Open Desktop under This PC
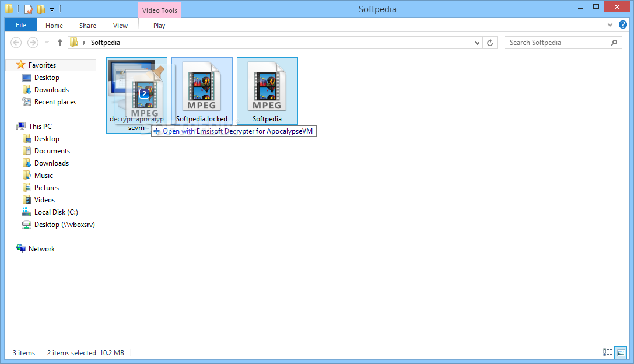Screen dimensions: 634x364 click(47, 139)
